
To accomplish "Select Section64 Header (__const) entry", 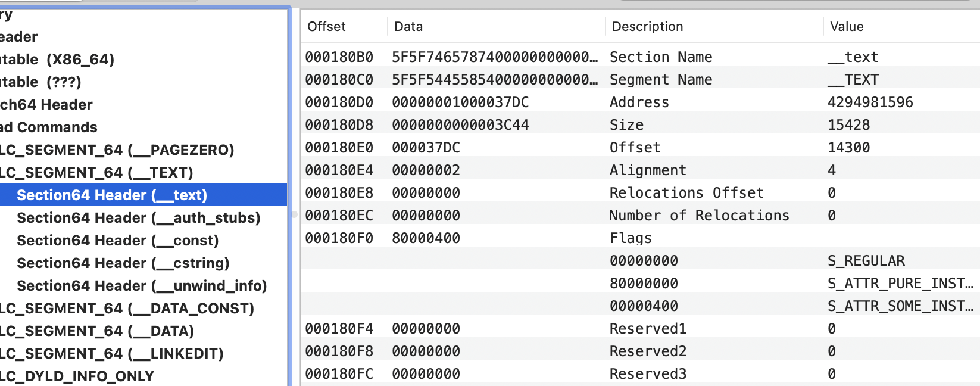I will click(117, 241).
